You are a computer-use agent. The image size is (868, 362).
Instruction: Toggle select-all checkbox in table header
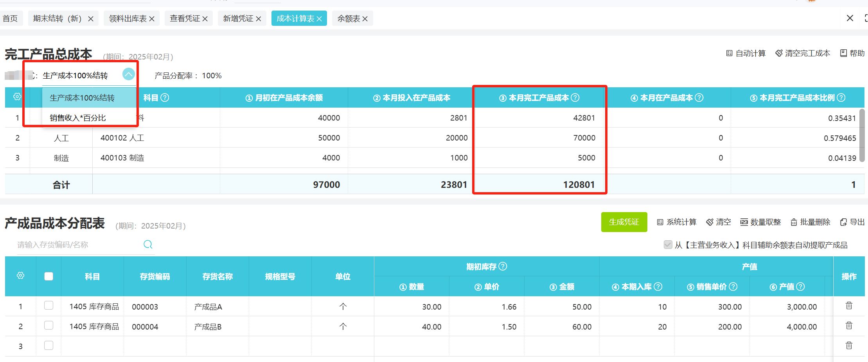(49, 276)
